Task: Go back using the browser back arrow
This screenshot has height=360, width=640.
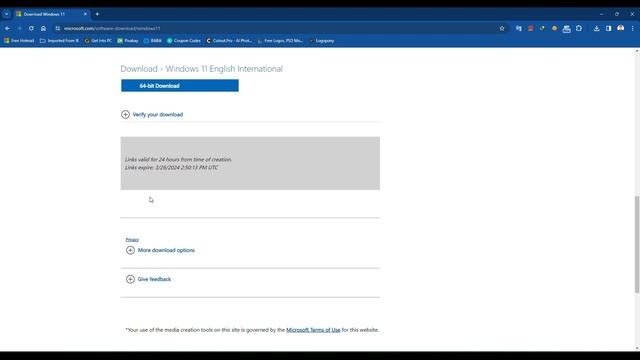Action: pos(8,29)
